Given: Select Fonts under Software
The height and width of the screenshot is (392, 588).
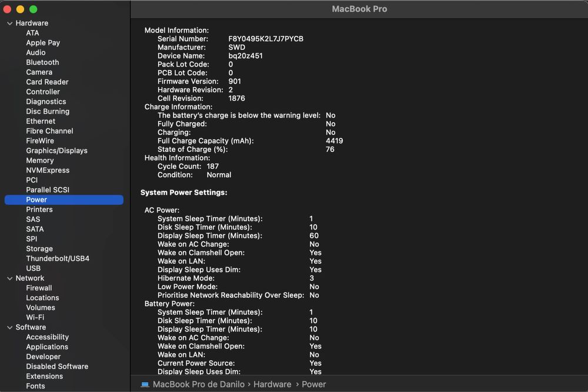Looking at the screenshot, I should [x=35, y=386].
